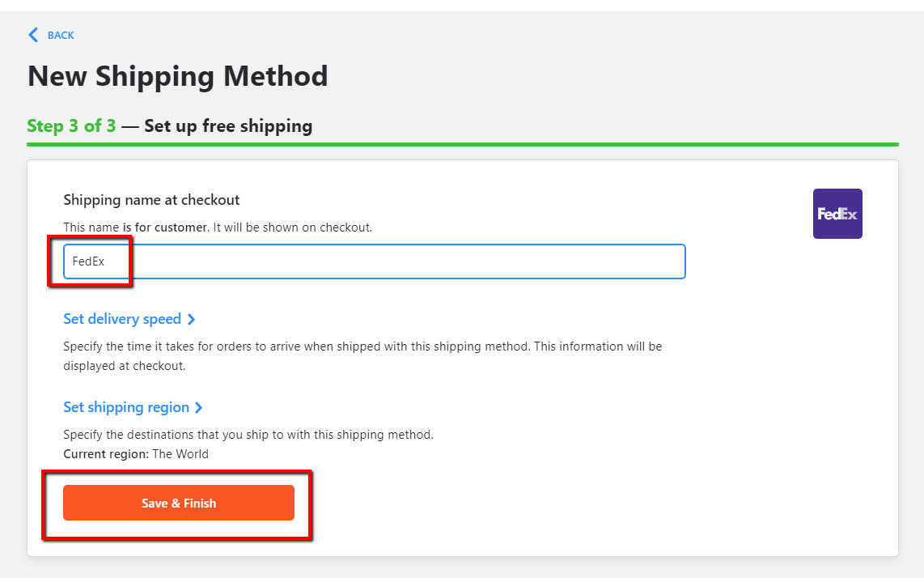924x578 pixels.
Task: Open the Set delivery speed link
Action: 122,319
